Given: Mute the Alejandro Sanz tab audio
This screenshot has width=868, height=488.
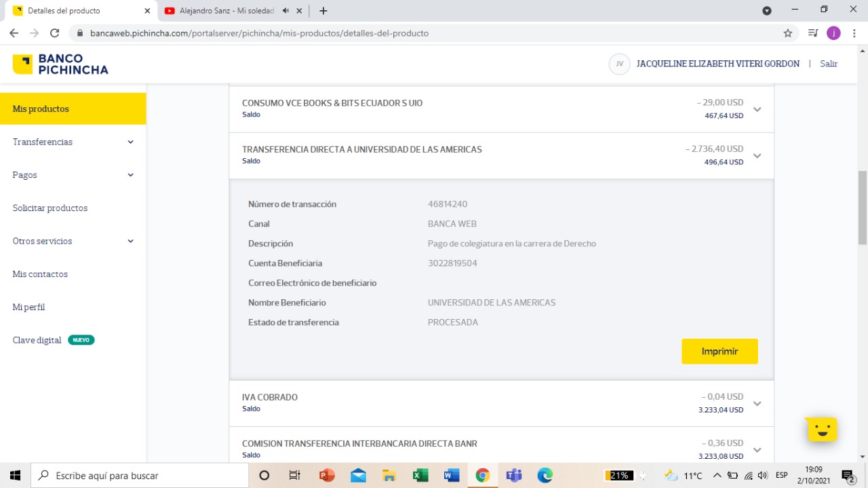Looking at the screenshot, I should (x=286, y=11).
